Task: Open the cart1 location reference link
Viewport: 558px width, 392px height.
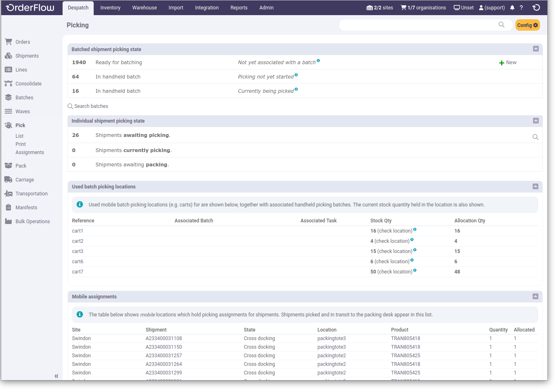Action: click(x=77, y=231)
